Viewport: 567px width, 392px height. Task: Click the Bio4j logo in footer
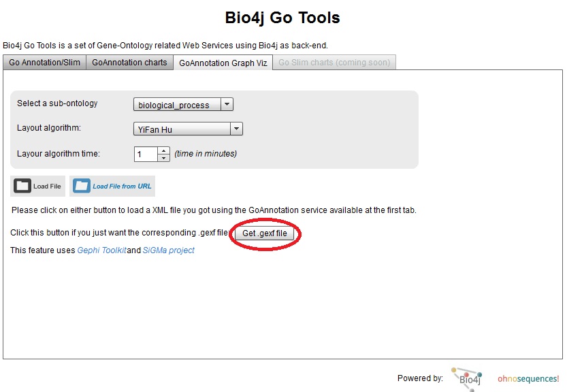[x=467, y=379]
